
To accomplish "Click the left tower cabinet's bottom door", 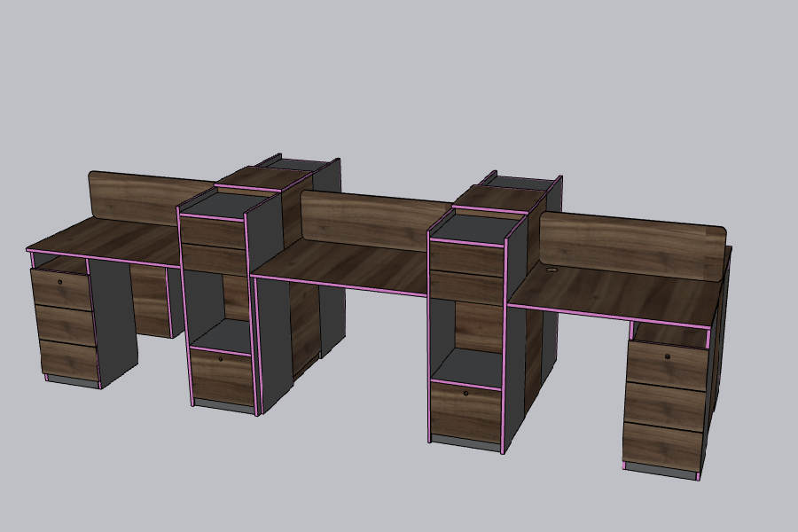I will coord(222,377).
